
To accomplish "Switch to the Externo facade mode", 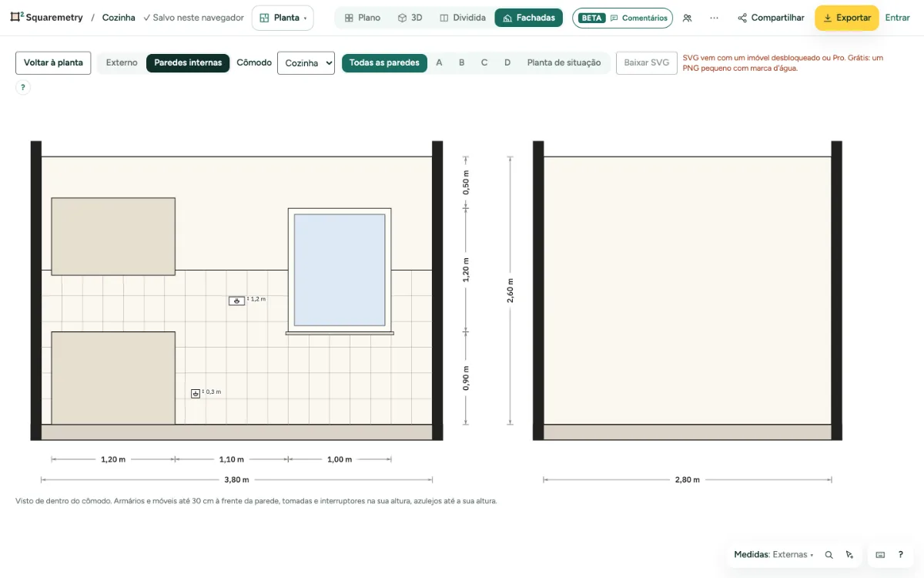I will coord(122,62).
